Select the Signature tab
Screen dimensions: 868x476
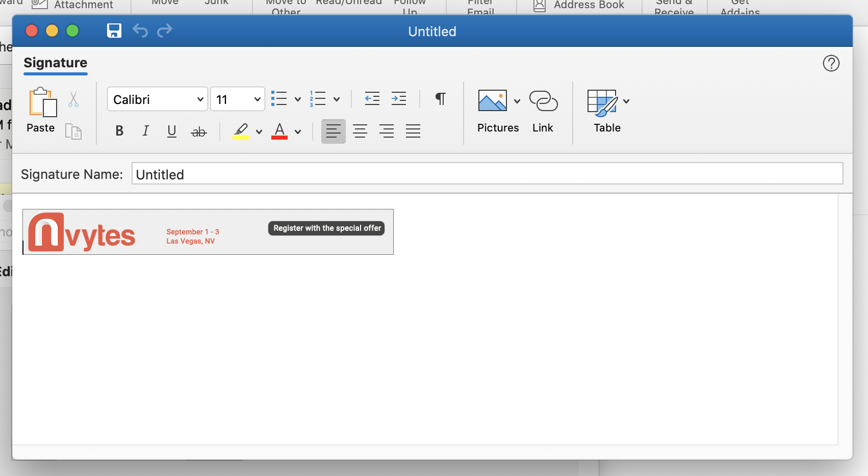tap(56, 63)
